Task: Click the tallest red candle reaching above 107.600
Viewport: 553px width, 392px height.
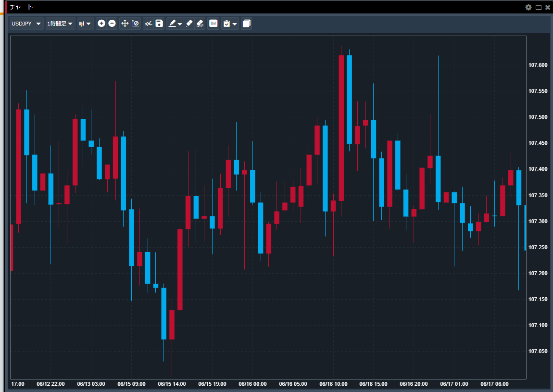Action: click(341, 128)
